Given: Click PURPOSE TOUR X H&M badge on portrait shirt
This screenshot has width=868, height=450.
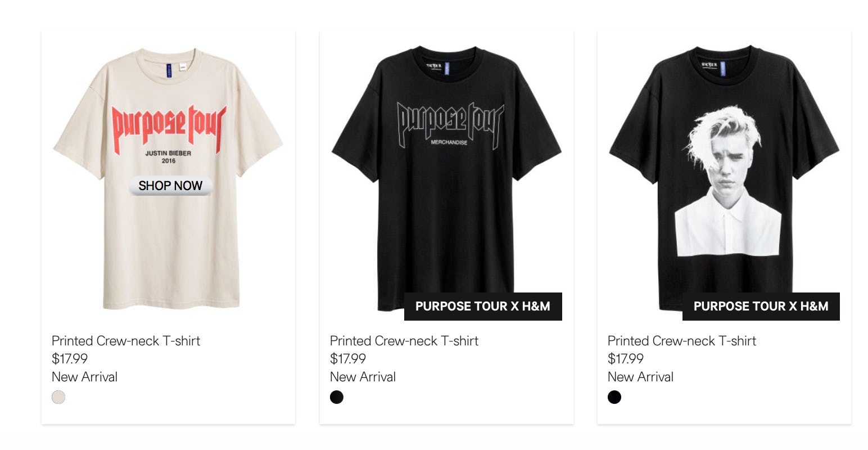Looking at the screenshot, I should 761,307.
